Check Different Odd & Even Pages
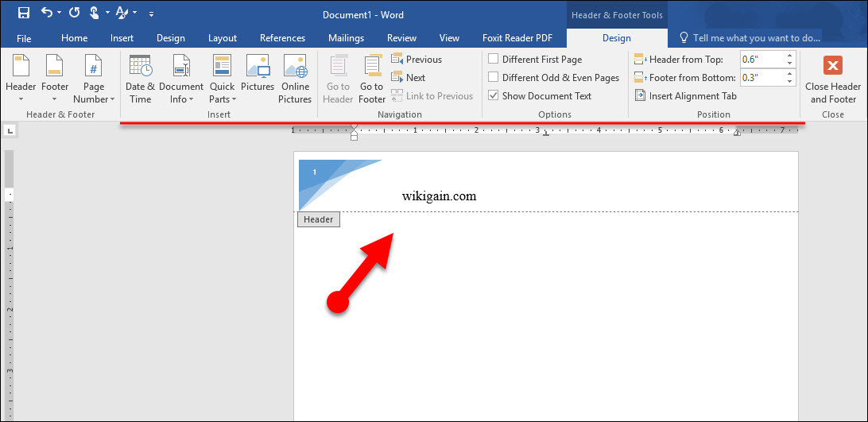This screenshot has width=868, height=422. pos(494,78)
